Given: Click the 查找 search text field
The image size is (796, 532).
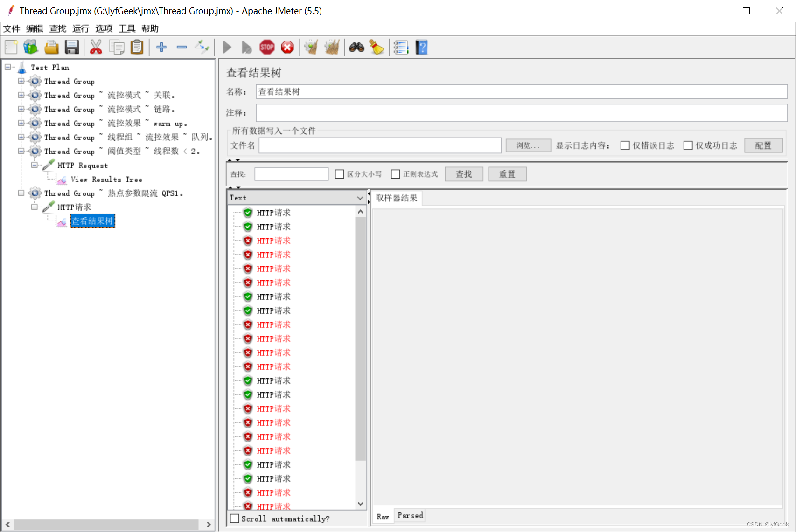Looking at the screenshot, I should coord(292,174).
